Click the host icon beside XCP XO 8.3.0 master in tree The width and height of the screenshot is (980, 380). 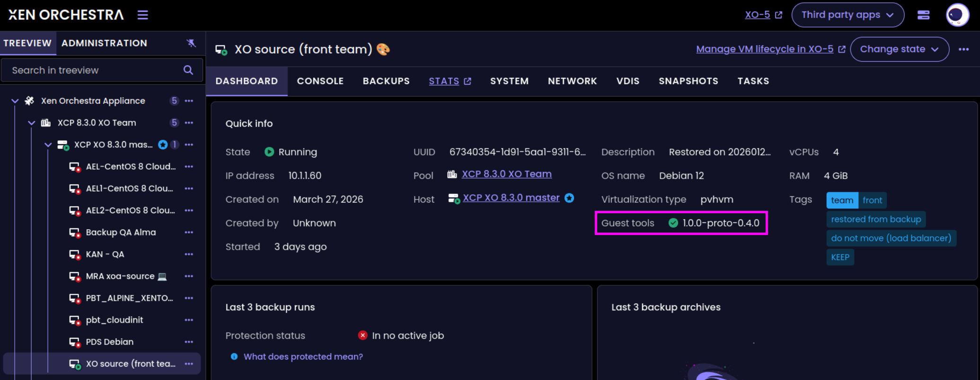63,145
